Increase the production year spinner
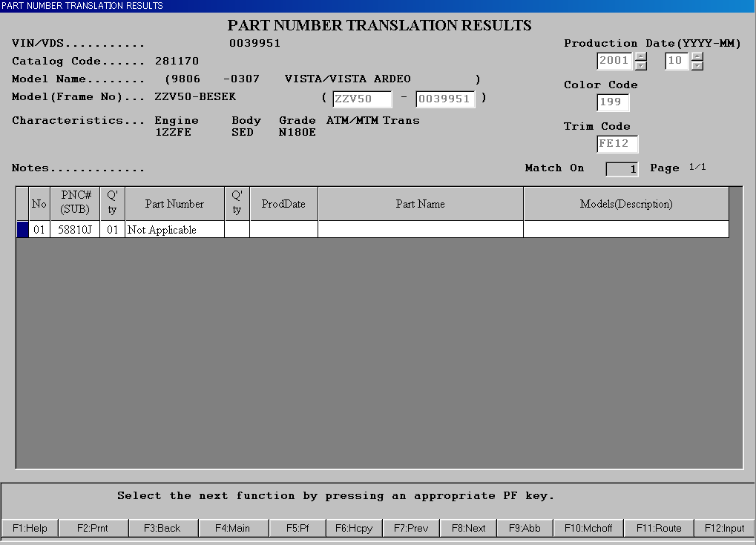Image resolution: width=756 pixels, height=545 pixels. click(641, 57)
